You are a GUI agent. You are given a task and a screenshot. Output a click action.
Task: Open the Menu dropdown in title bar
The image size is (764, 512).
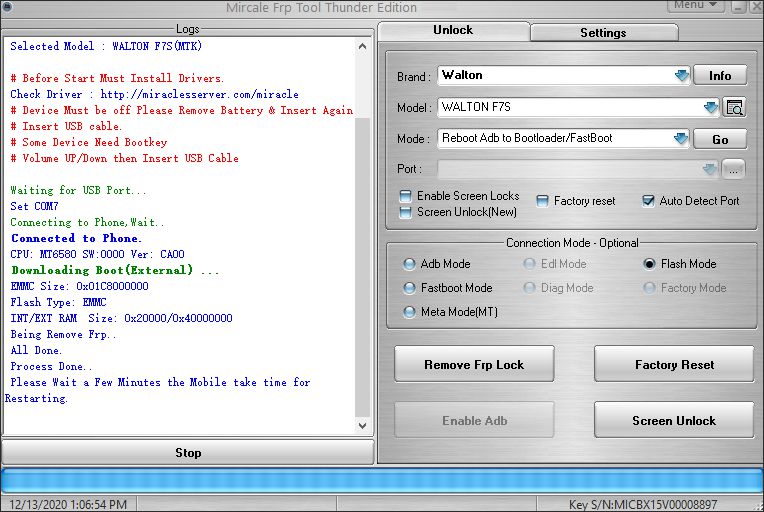click(x=695, y=5)
